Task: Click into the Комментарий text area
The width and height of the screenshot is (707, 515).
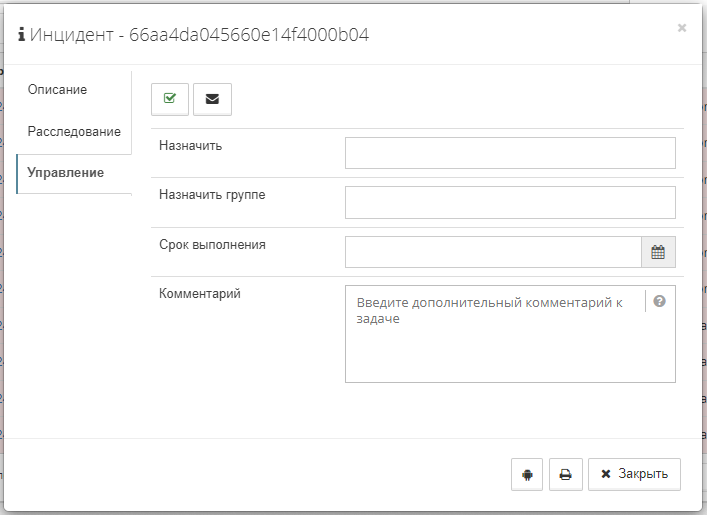Action: 495,345
